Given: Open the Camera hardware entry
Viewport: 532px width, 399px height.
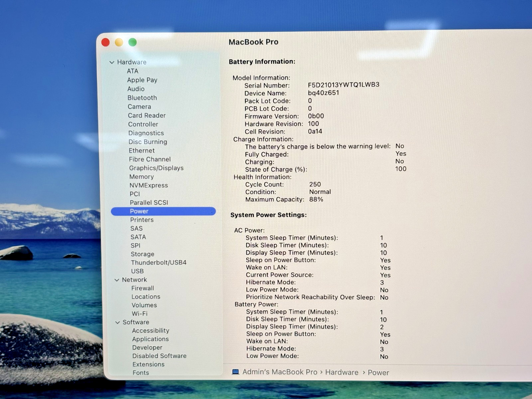Looking at the screenshot, I should click(139, 106).
